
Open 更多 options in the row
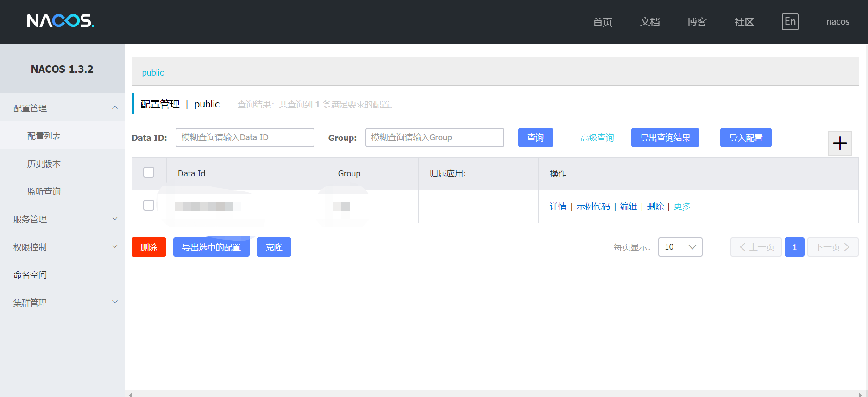point(682,207)
